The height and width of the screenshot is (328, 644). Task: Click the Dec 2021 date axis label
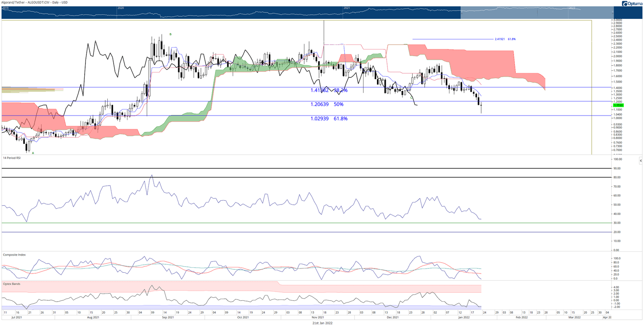[392, 318]
